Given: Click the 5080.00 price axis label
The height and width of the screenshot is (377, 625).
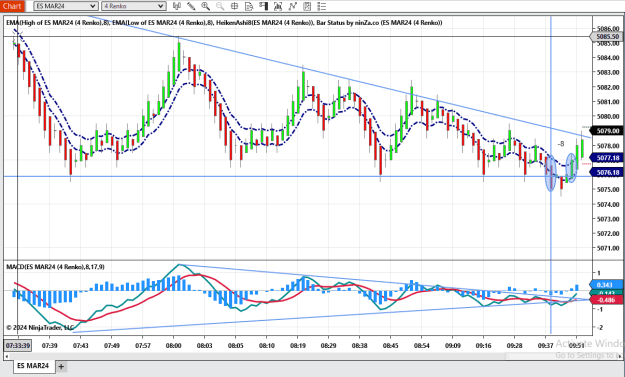Looking at the screenshot, I should (x=609, y=116).
